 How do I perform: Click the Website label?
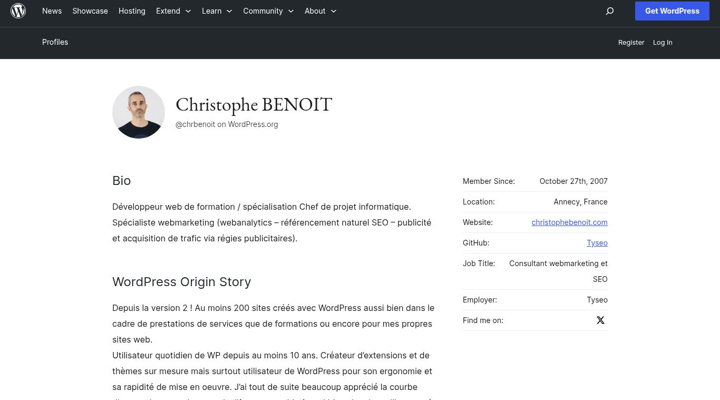coord(478,222)
